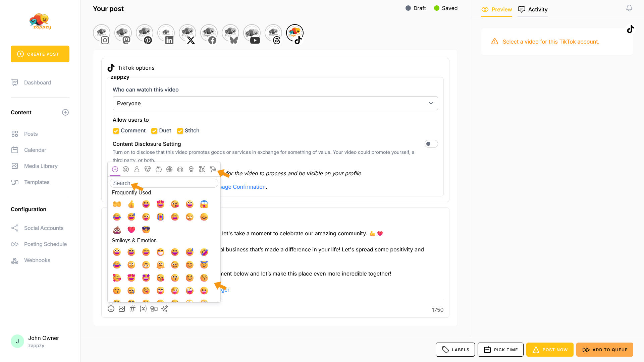This screenshot has width=644, height=362.
Task: Insert media with the image icon
Action: pyautogui.click(x=122, y=309)
